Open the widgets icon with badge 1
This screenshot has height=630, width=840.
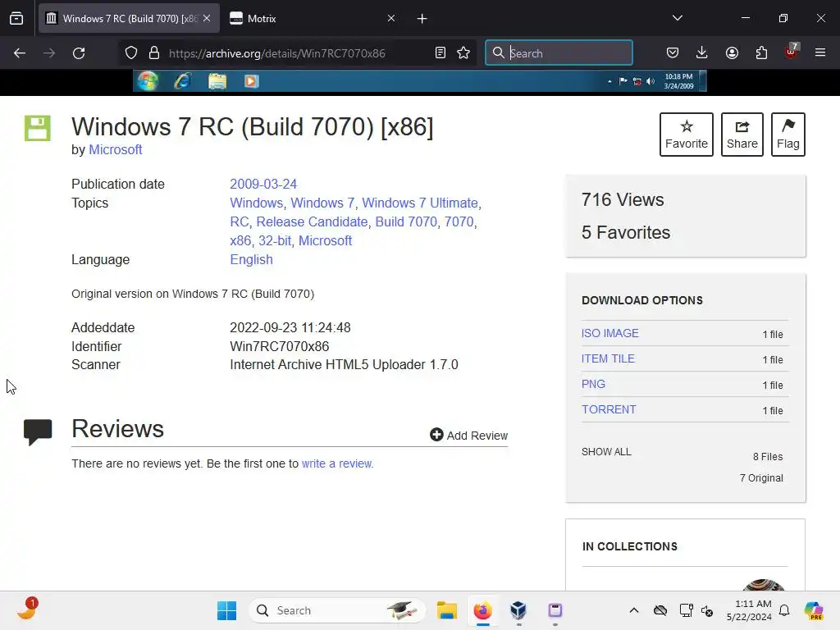tap(27, 609)
